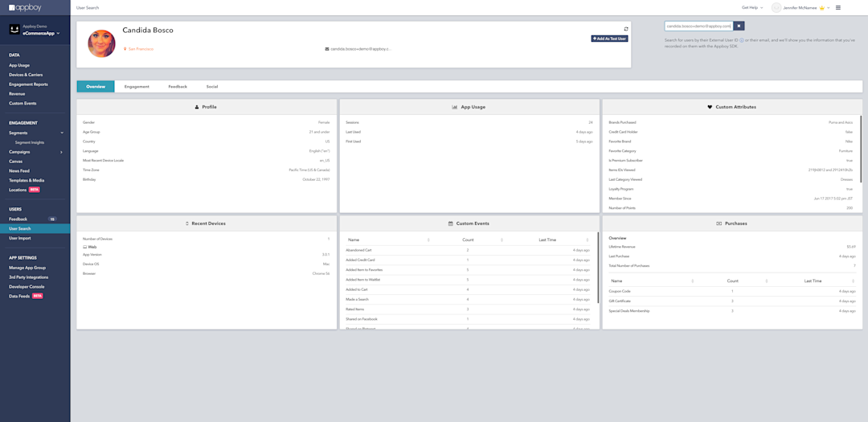The height and width of the screenshot is (422, 868).
Task: Click the refresh icon in user card
Action: [625, 29]
